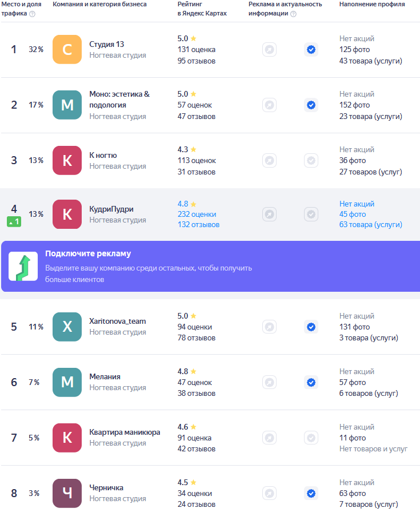Image resolution: width=420 pixels, height=516 pixels.
Task: Click the purple Ч avatar for Черничка
Action: point(67,493)
